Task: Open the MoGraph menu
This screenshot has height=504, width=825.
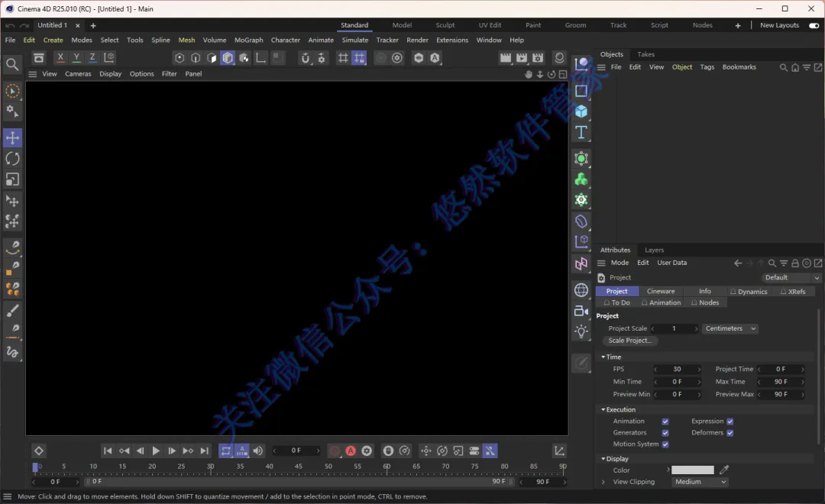Action: [x=248, y=40]
